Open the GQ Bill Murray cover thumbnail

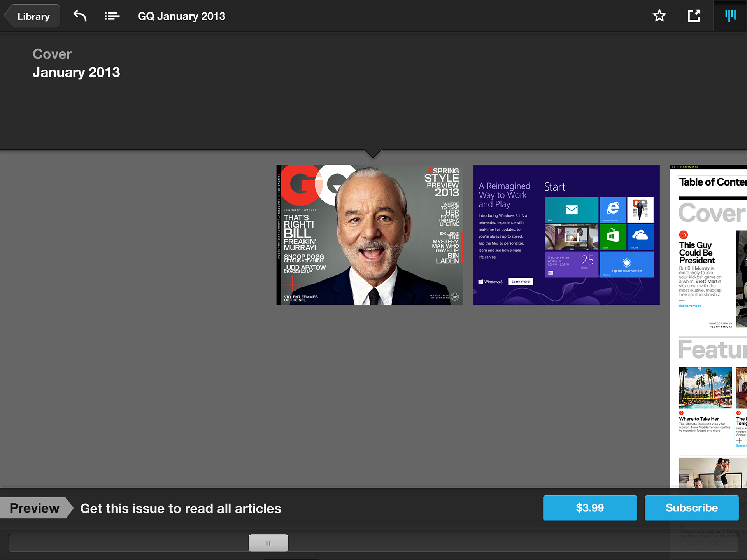[x=370, y=234]
